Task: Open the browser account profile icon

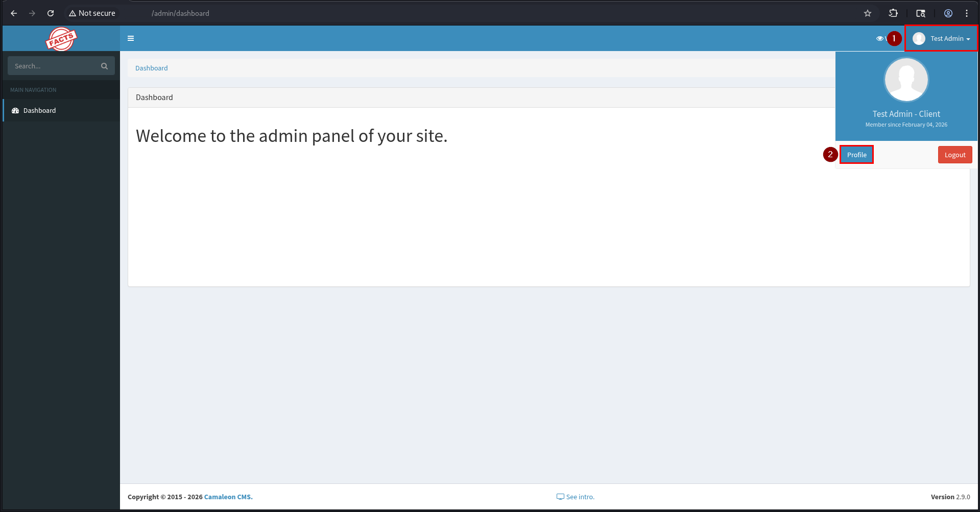Action: (x=948, y=13)
